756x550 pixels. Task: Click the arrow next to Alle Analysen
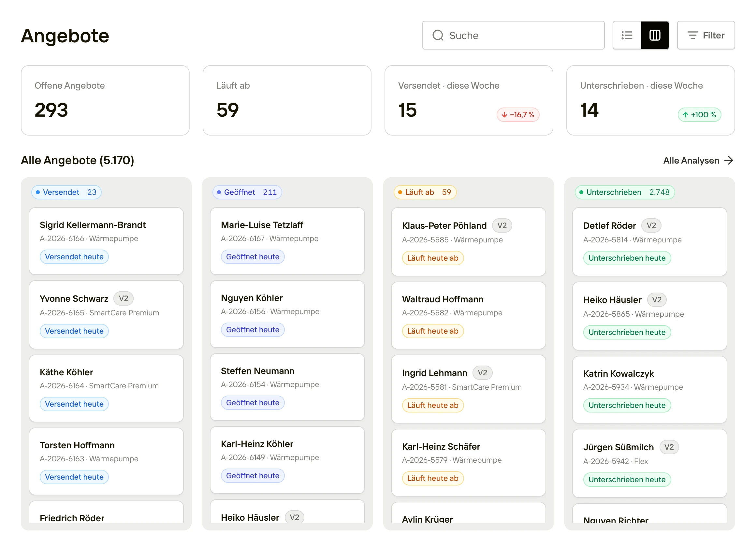click(729, 160)
